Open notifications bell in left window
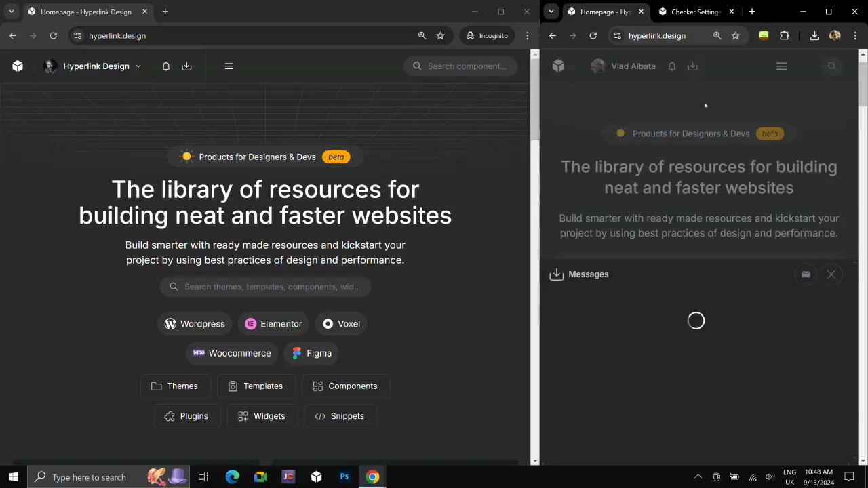Image resolution: width=868 pixels, height=488 pixels. click(x=165, y=66)
